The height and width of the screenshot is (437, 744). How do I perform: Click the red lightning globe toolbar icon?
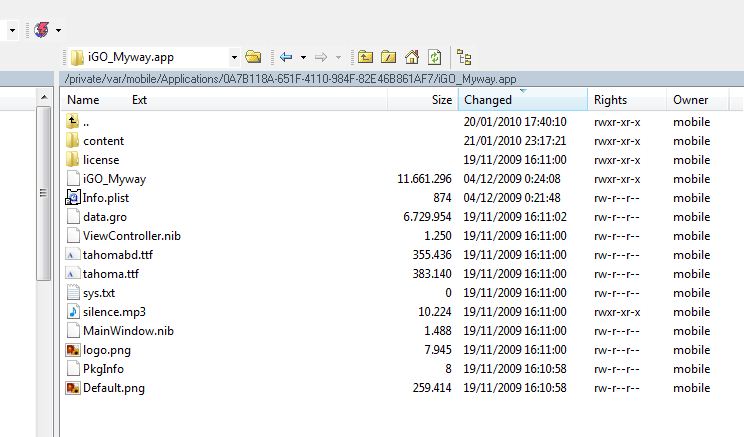click(x=42, y=29)
